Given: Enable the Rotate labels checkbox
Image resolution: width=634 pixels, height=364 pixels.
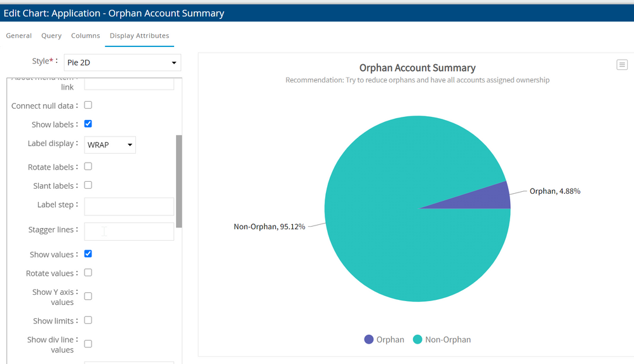Looking at the screenshot, I should pos(88,166).
